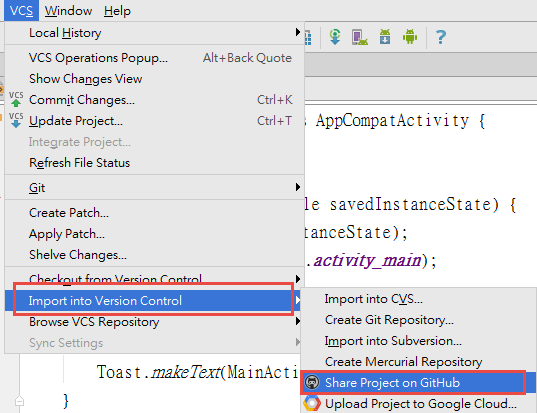
Task: Select Refresh File Status
Action: pyautogui.click(x=154, y=163)
